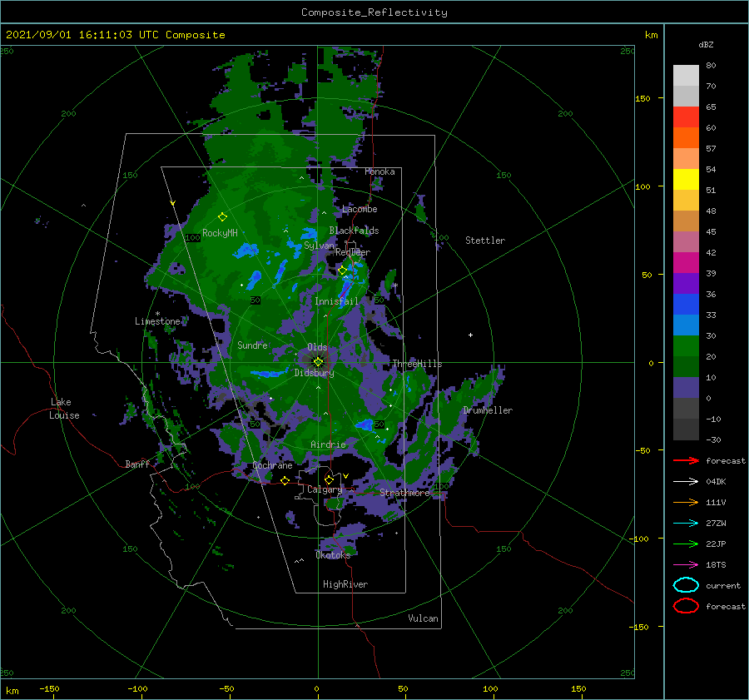Screen dimensions: 749x700
Task: Click the green 22JP arrow in legend
Action: point(686,544)
